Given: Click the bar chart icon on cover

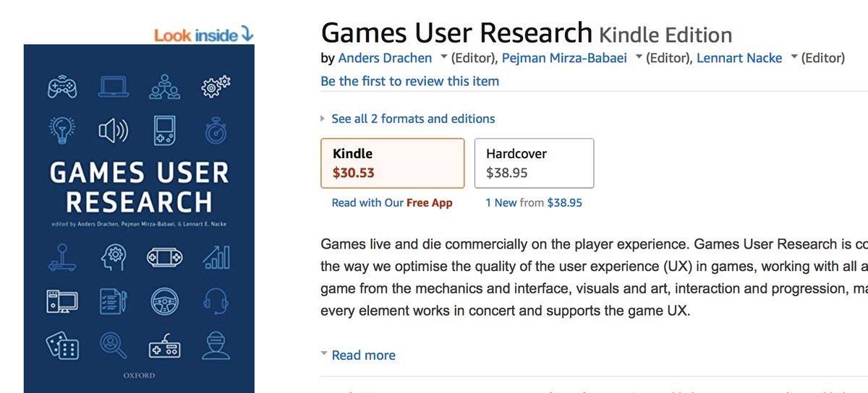Looking at the screenshot, I should point(216,256).
